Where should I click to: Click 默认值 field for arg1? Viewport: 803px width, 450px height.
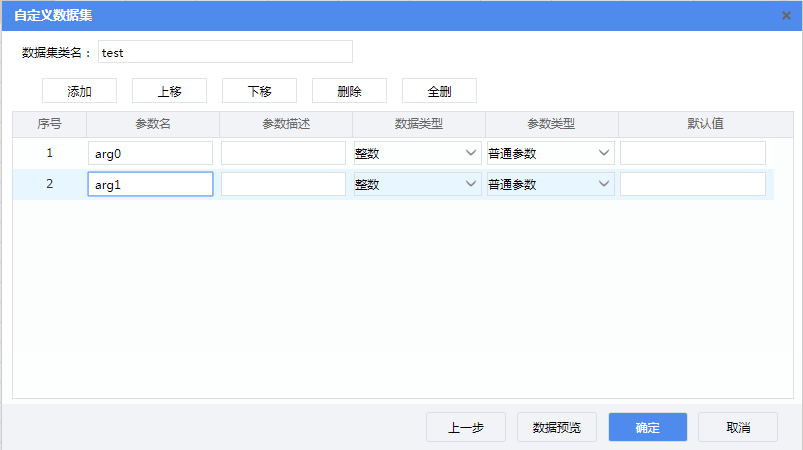tap(693, 184)
